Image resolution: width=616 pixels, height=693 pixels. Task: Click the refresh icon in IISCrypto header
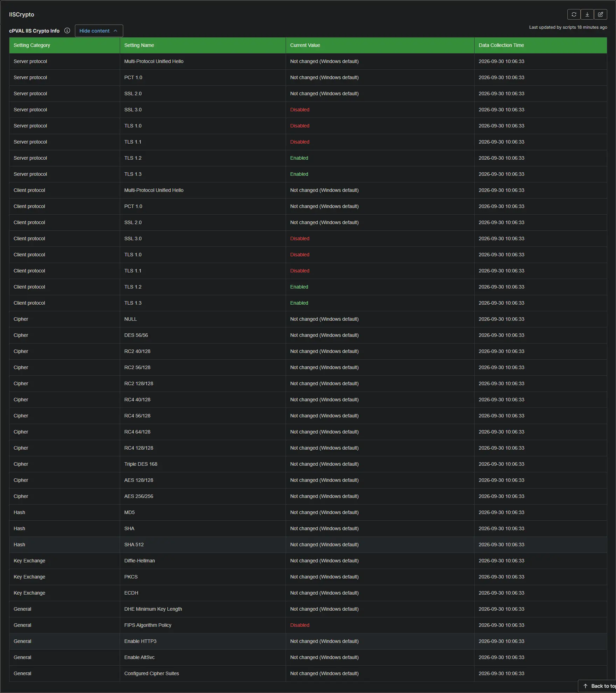(x=574, y=14)
